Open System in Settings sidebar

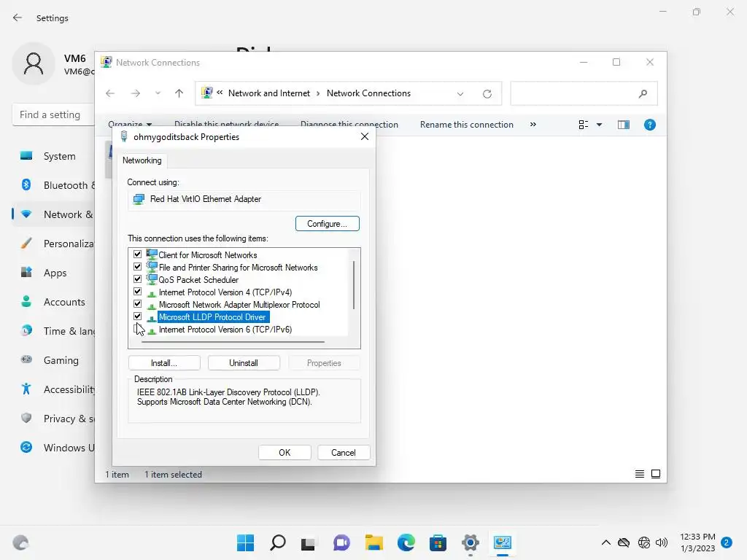(53, 156)
